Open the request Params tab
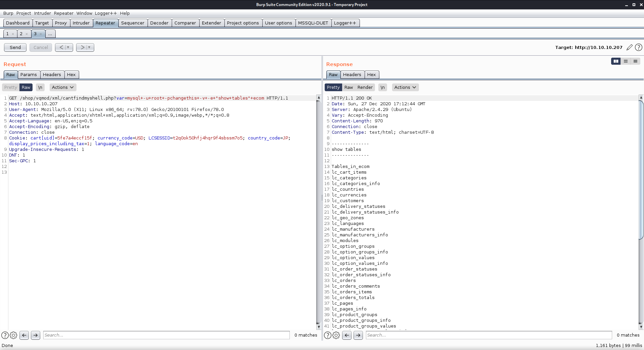 pyautogui.click(x=29, y=74)
